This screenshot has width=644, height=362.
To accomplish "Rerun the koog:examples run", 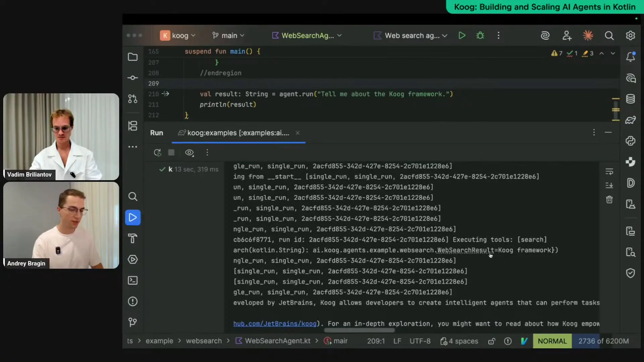I will pos(157,153).
